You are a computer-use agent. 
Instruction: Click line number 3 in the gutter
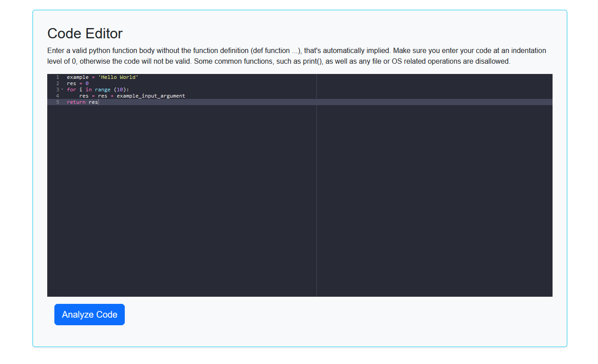pyautogui.click(x=57, y=90)
